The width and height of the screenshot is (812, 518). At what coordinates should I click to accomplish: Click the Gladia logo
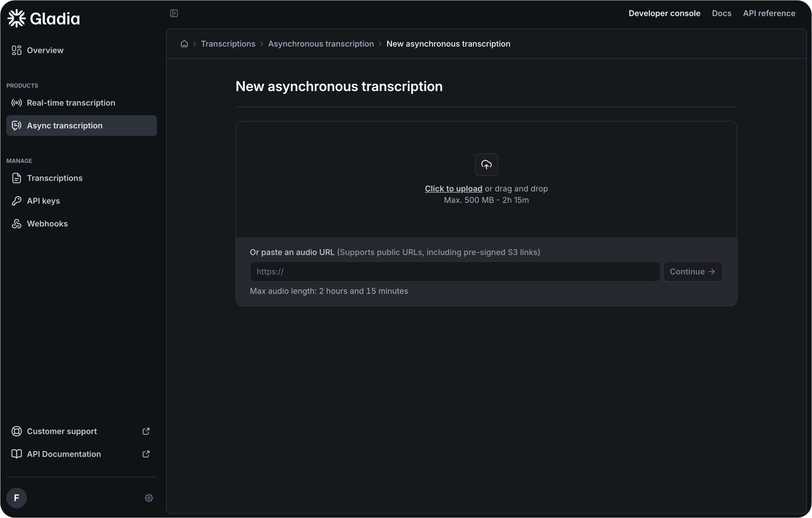point(44,18)
